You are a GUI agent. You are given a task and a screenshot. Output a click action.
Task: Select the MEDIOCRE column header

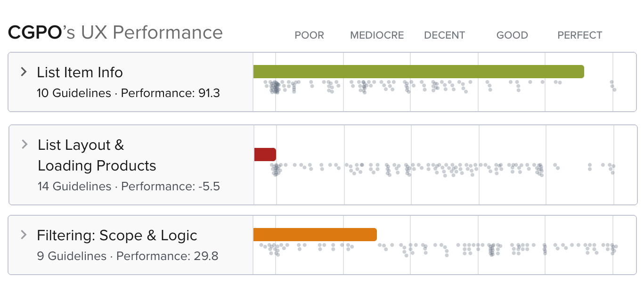click(377, 35)
